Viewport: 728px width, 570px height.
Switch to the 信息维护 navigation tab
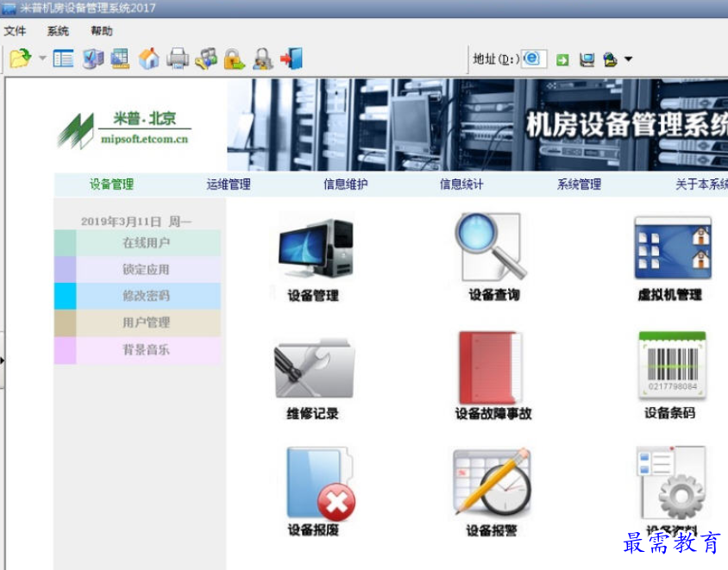tap(345, 185)
